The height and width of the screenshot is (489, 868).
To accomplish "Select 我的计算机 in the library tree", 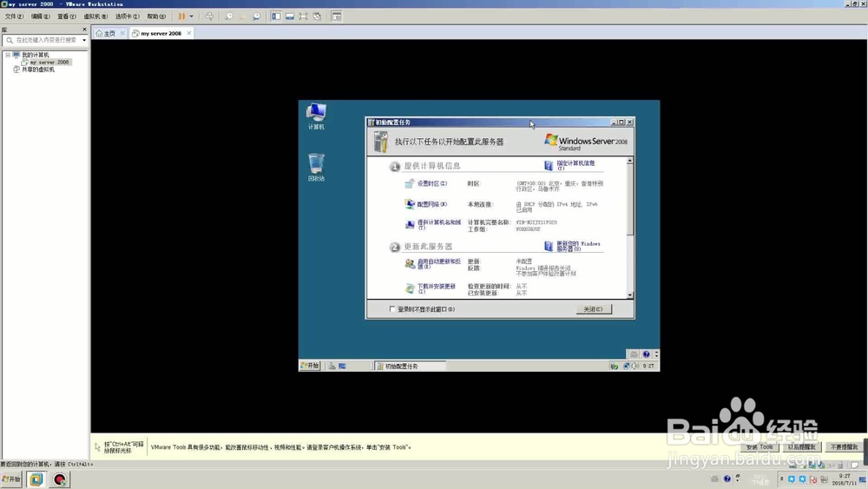I will pos(35,55).
